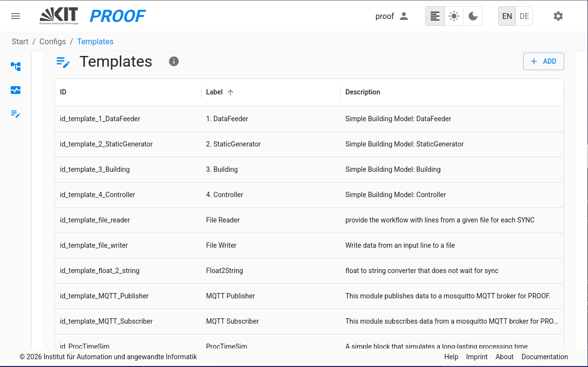This screenshot has height=367, width=588.
Task: Click 'This module subscribes data' description
Action: 452,321
